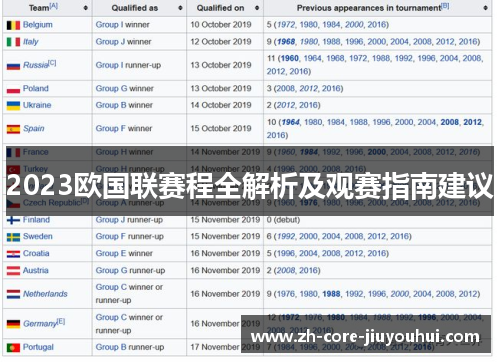
Task: Select the '0 (debut)' cell text
Action: click(x=283, y=220)
